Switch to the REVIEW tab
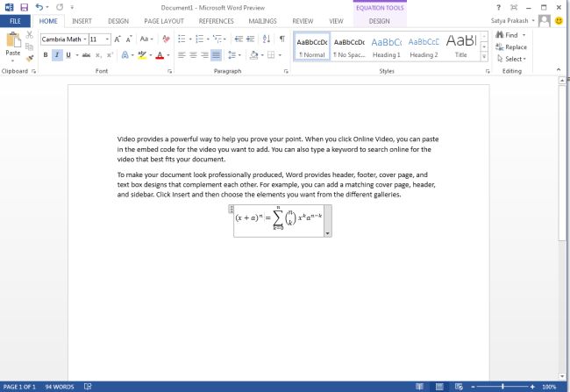This screenshot has width=570, height=392. (x=303, y=21)
